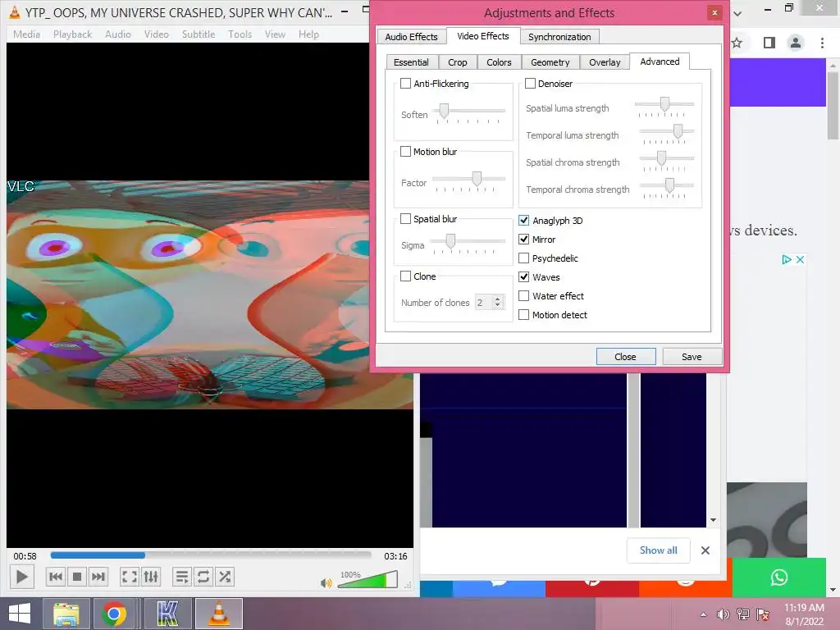Enable Psychedelic effect checkbox
The height and width of the screenshot is (630, 840).
[524, 258]
